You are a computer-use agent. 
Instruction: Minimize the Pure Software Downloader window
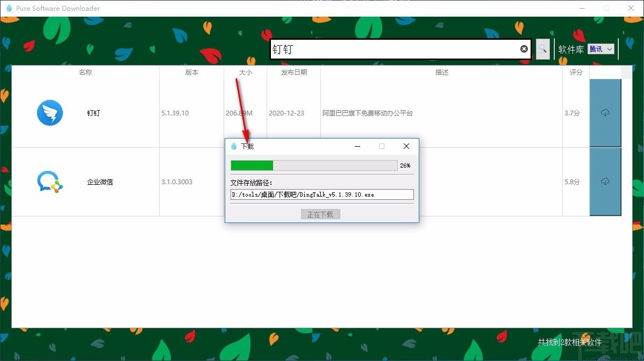coord(582,8)
